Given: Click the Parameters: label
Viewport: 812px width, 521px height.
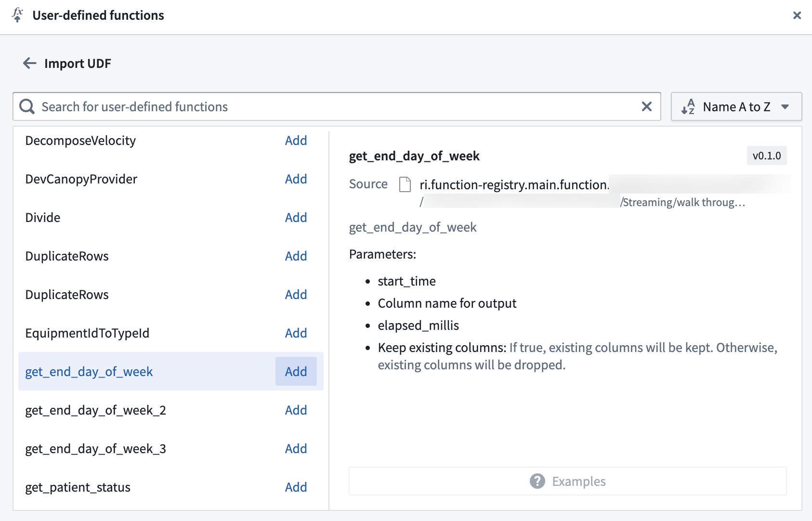Looking at the screenshot, I should pyautogui.click(x=382, y=254).
